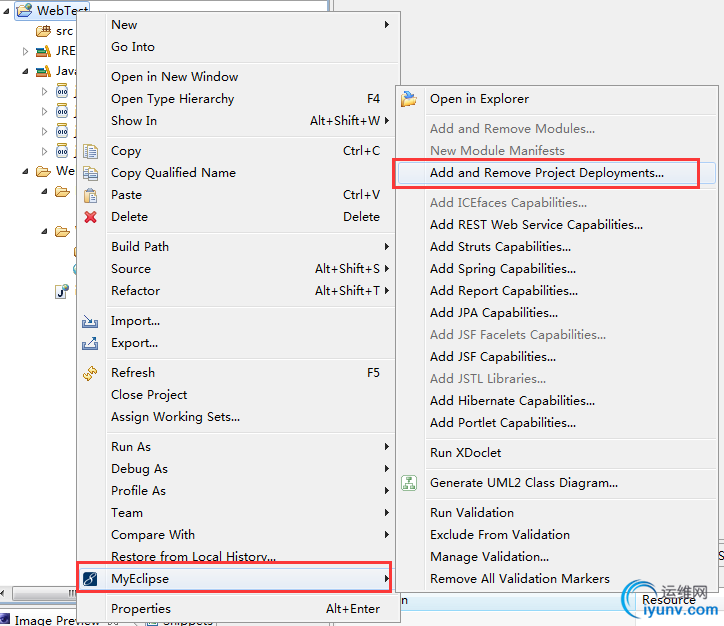Click the Generate UML2 diagram icon

(x=409, y=483)
